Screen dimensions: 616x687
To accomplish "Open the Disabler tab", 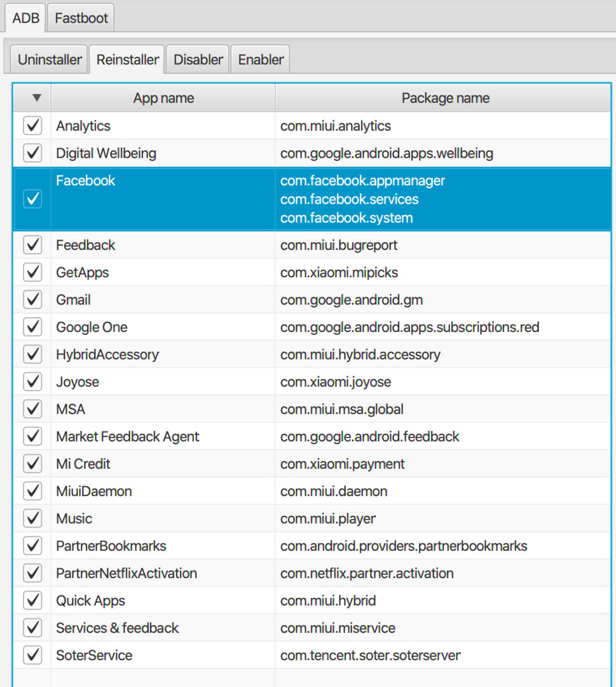I will click(x=198, y=60).
